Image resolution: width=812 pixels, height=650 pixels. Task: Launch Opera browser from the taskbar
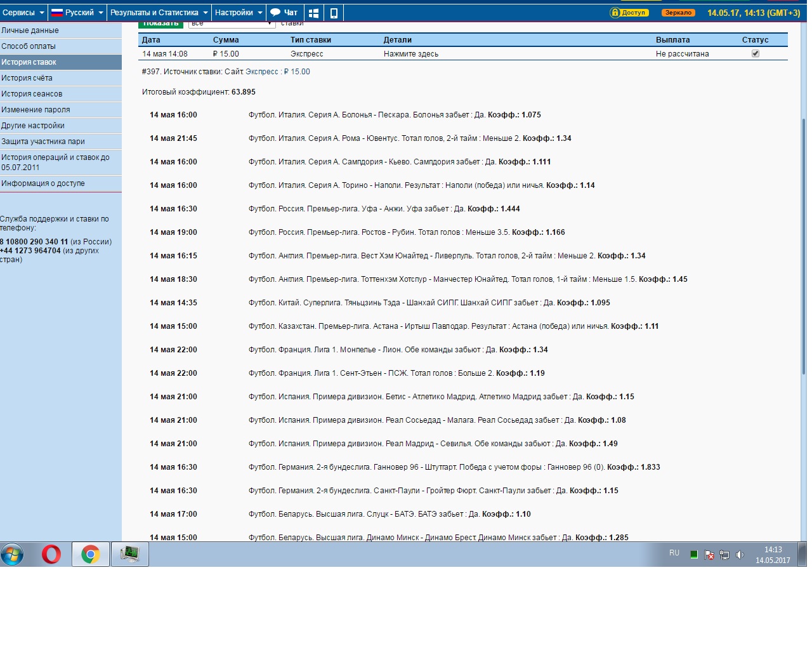pyautogui.click(x=51, y=554)
